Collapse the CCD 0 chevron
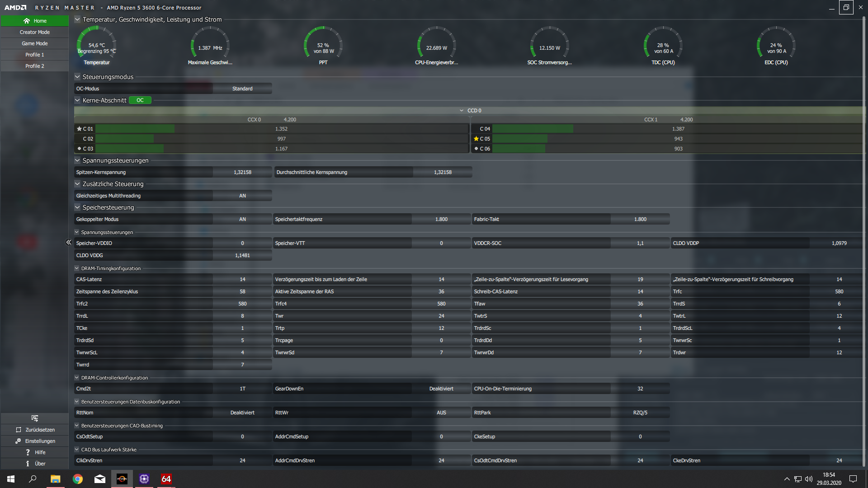 [462, 111]
